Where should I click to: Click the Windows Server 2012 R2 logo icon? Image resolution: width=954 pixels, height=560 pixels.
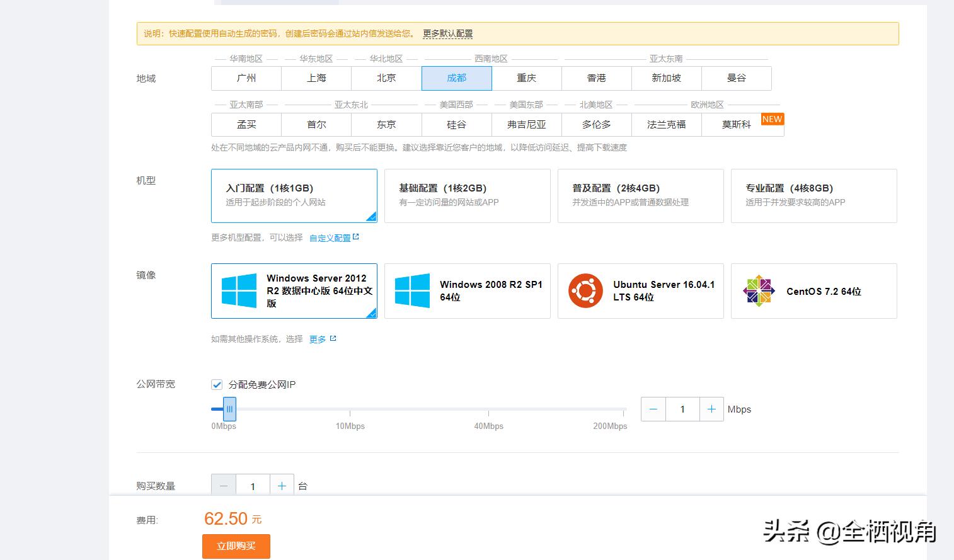point(239,290)
